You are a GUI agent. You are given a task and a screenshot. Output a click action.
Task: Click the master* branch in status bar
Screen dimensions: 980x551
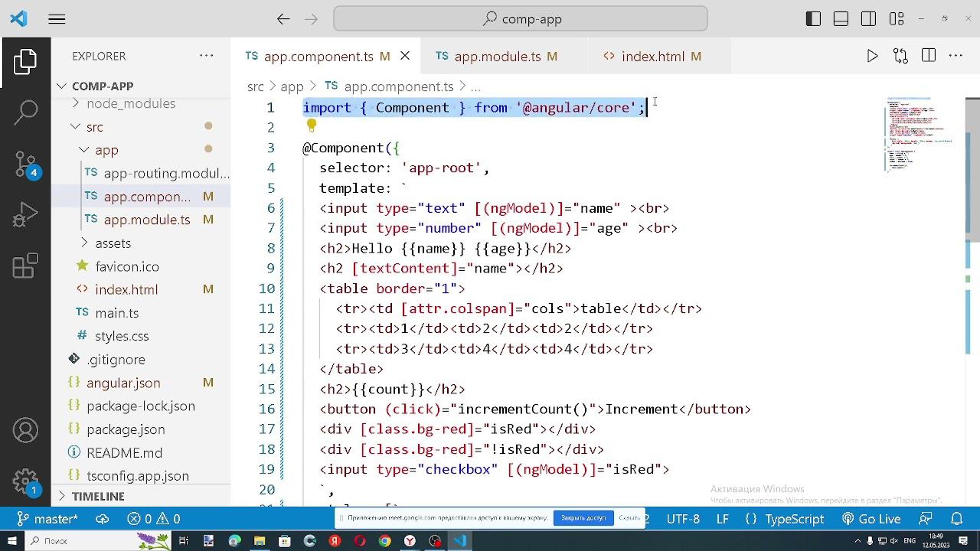47,519
